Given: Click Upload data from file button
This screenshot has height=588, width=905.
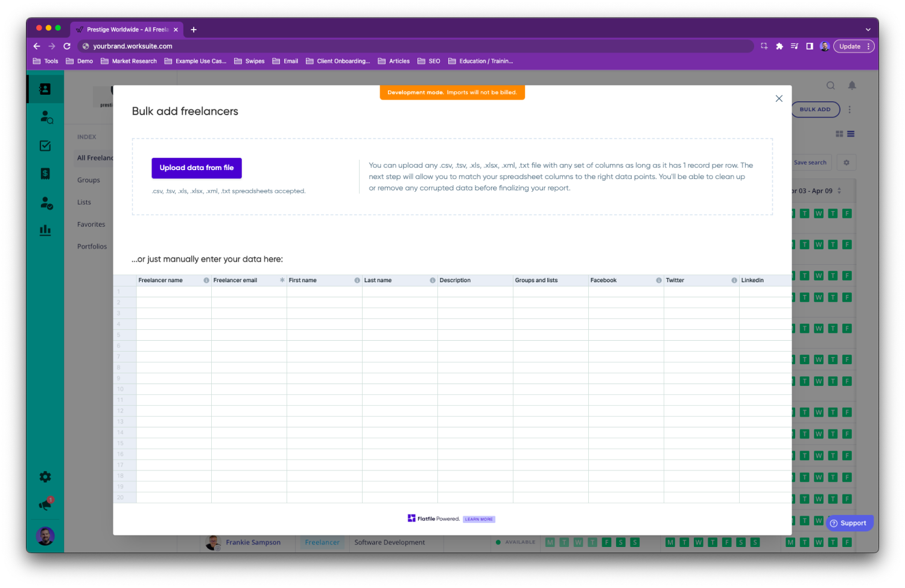Looking at the screenshot, I should (x=197, y=168).
